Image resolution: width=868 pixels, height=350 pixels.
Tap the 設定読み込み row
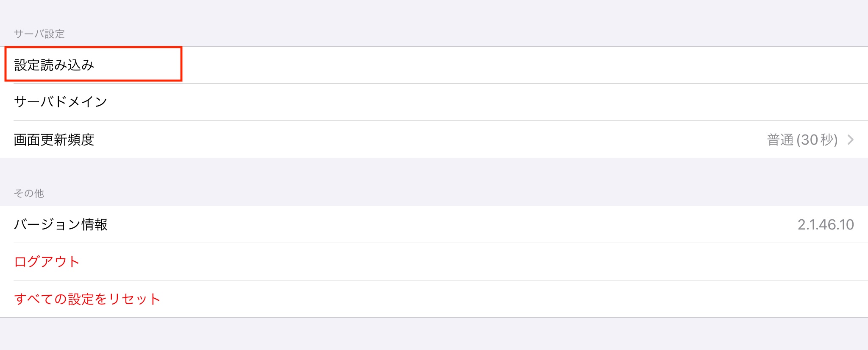click(x=54, y=65)
